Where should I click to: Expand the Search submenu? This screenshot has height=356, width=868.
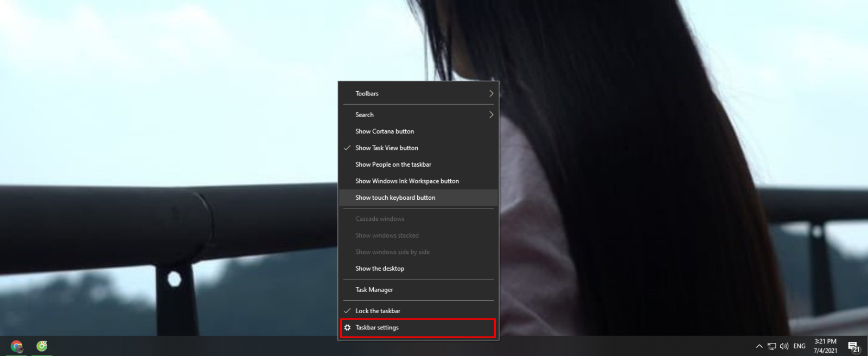pos(418,115)
